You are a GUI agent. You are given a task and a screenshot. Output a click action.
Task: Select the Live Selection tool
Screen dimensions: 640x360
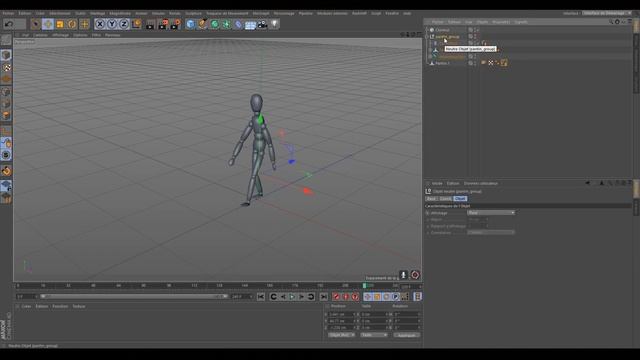[36, 24]
